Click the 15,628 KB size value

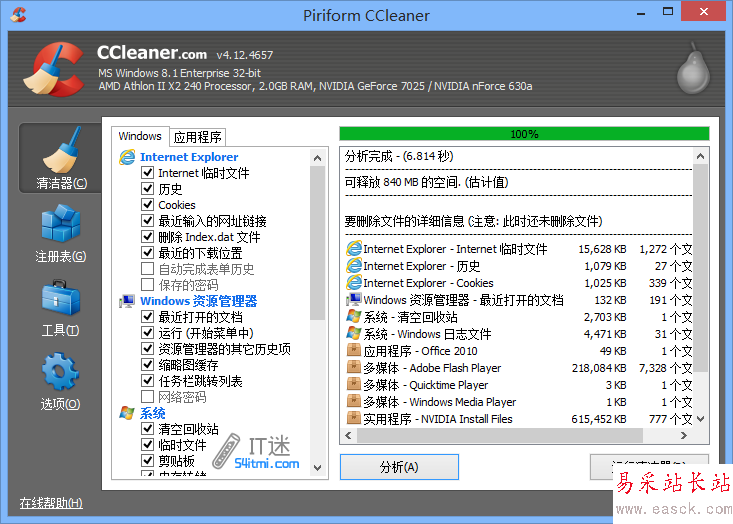602,249
